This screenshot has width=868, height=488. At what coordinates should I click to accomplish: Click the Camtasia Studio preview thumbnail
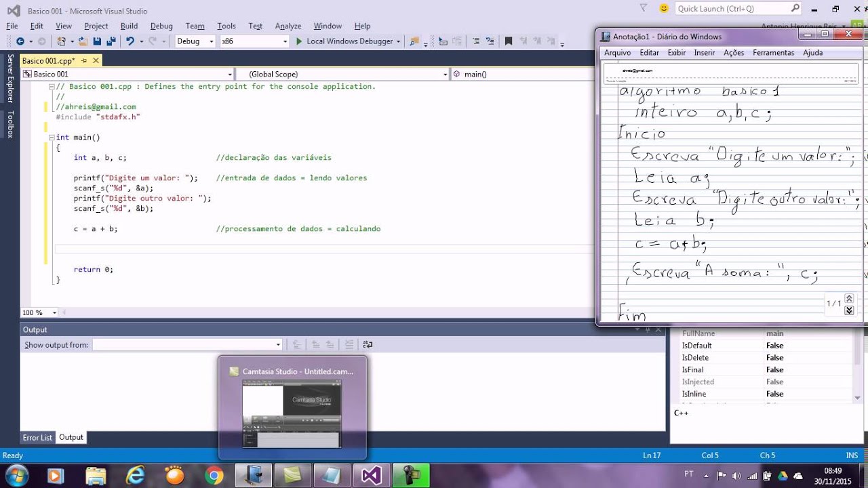point(292,414)
